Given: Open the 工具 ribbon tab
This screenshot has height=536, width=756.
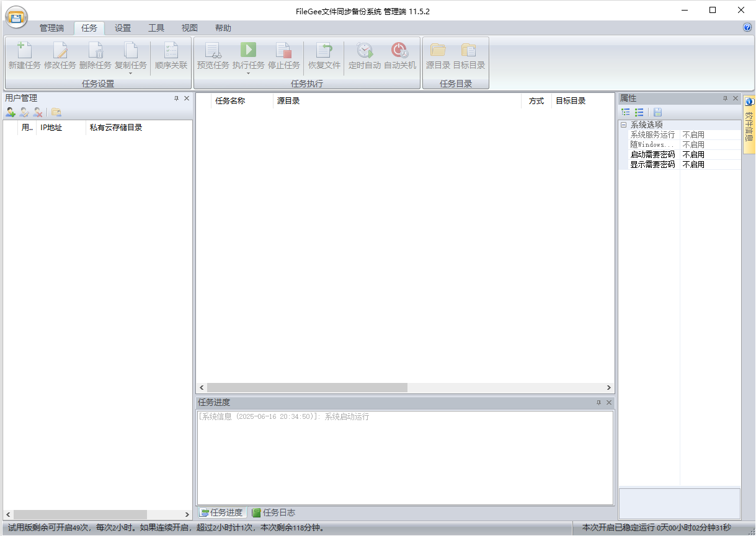Looking at the screenshot, I should [156, 28].
